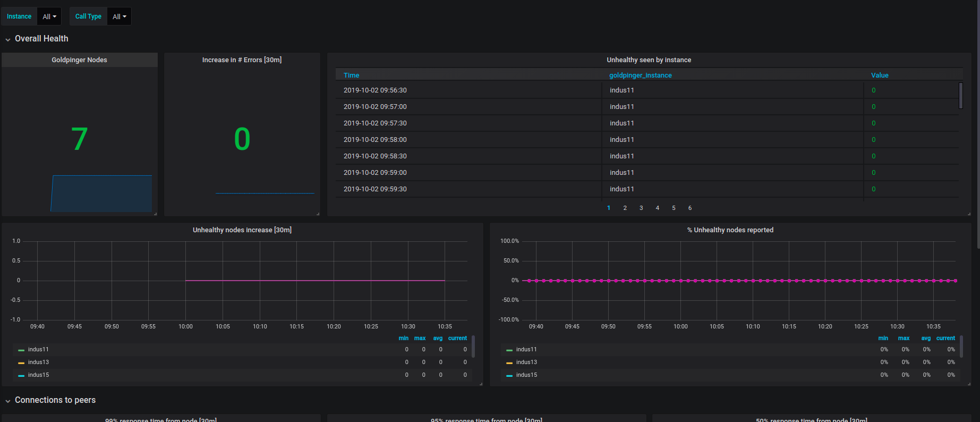Toggle indus15 series in % Unhealthy nodes legend

click(x=526, y=375)
